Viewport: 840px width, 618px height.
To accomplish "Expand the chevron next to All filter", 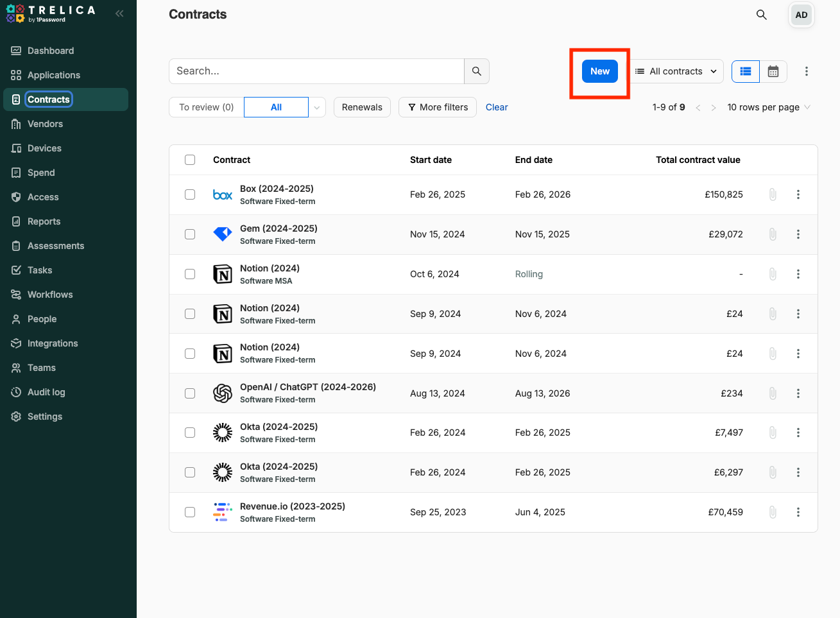I will (x=317, y=107).
